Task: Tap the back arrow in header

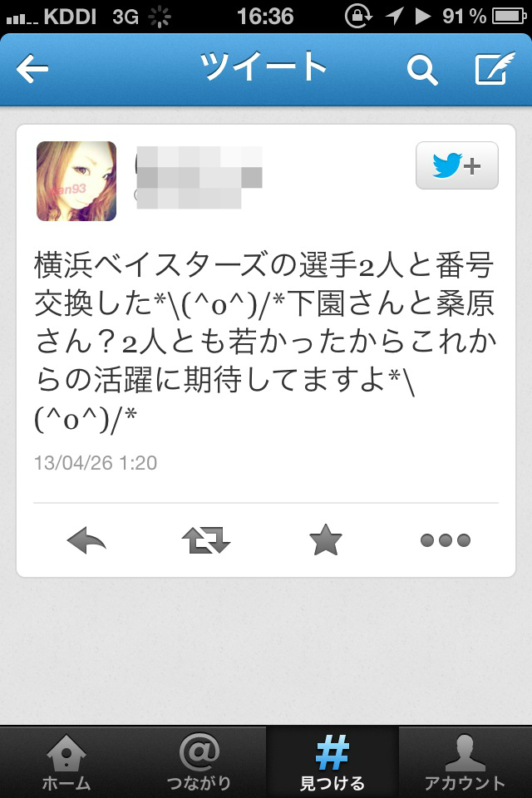Action: [x=32, y=69]
